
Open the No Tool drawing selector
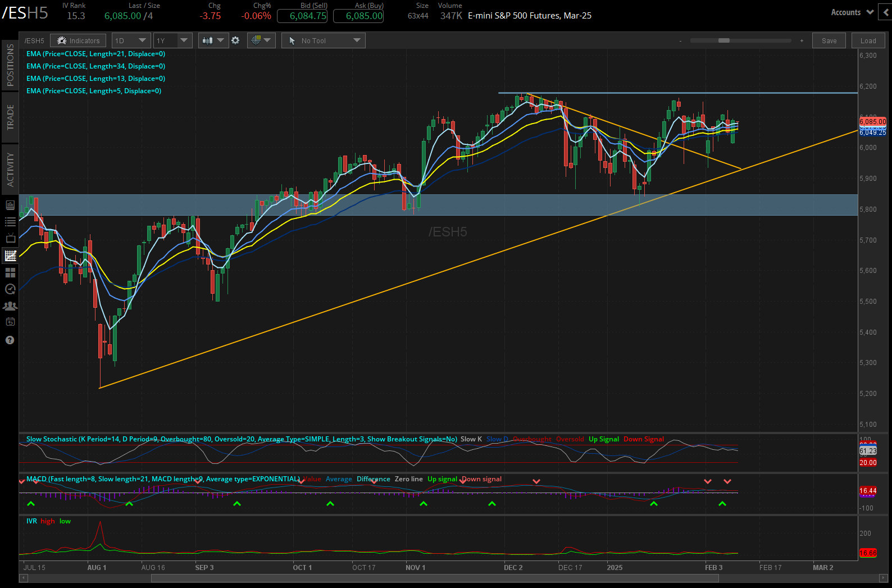click(x=324, y=40)
